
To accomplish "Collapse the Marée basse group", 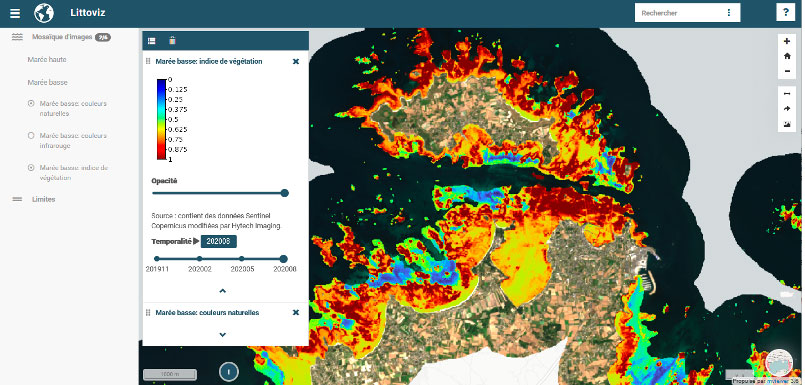I will point(47,82).
